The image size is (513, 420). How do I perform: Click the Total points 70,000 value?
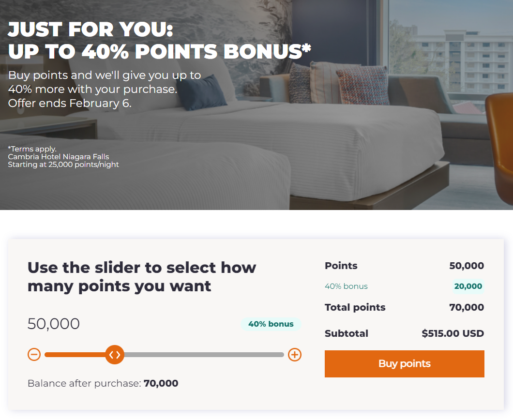point(467,307)
